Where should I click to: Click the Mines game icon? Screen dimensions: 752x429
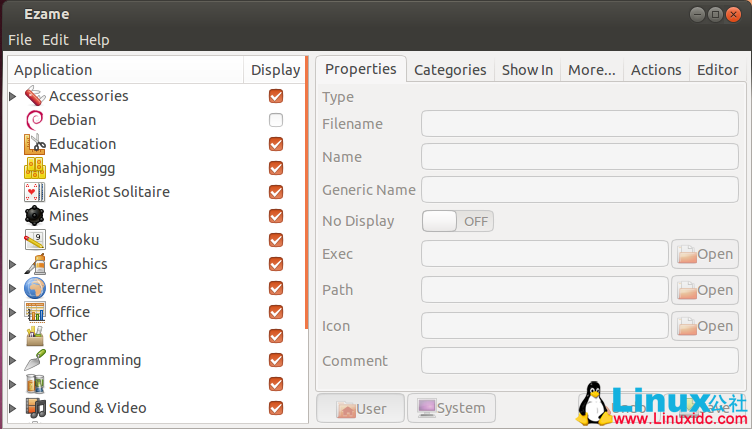coord(34,216)
